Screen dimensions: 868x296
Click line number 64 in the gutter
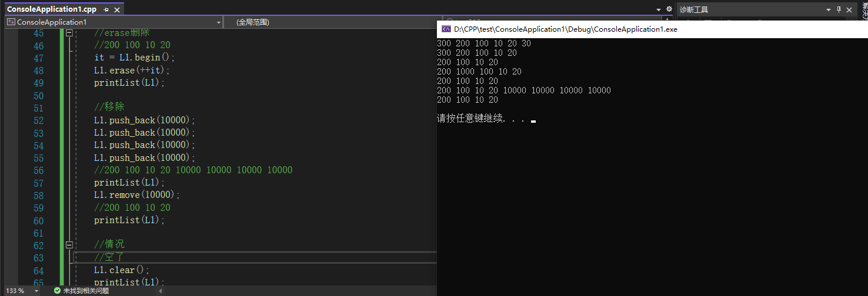38,270
